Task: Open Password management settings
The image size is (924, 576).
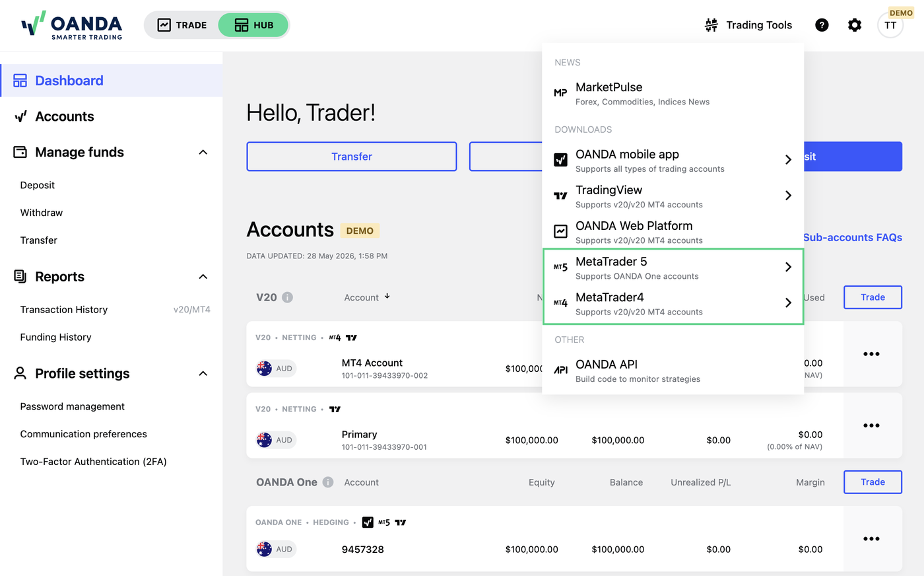Action: (x=73, y=407)
